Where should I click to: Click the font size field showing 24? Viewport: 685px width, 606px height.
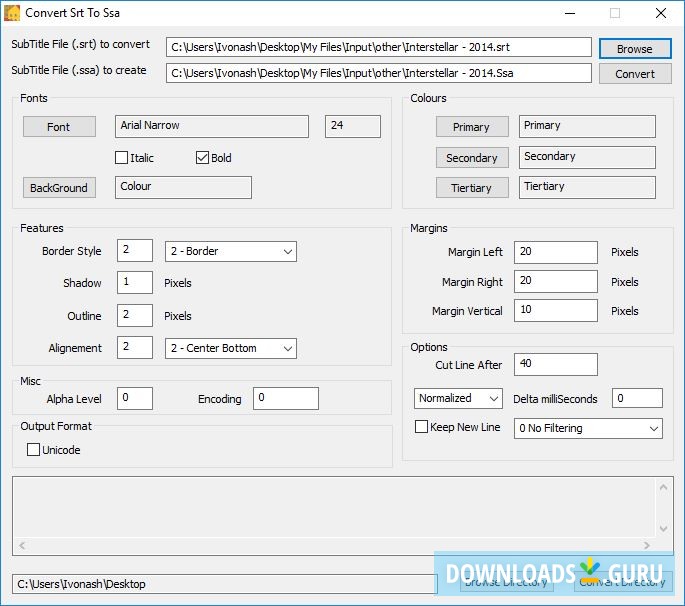pyautogui.click(x=353, y=126)
